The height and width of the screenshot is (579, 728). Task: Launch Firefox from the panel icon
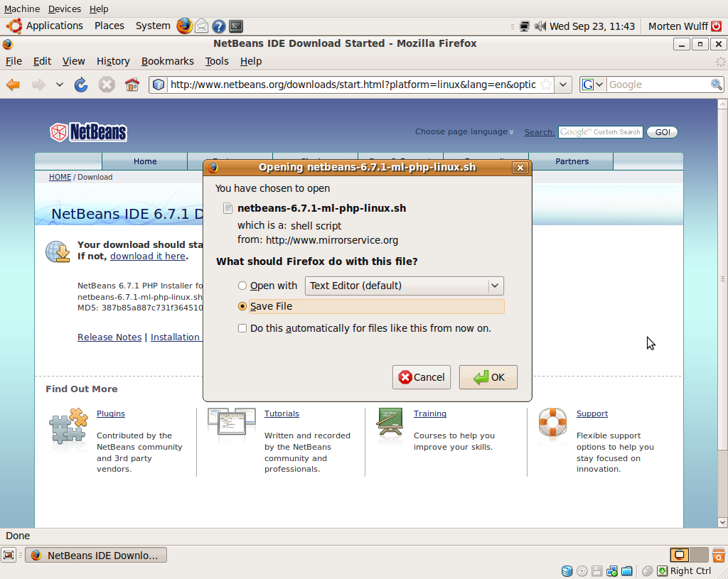tap(184, 26)
